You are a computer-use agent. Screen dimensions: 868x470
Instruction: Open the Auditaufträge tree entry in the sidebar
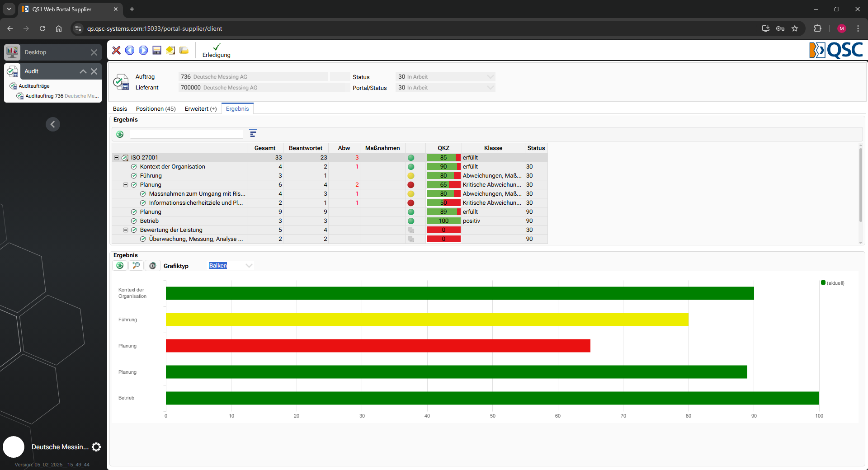click(34, 86)
